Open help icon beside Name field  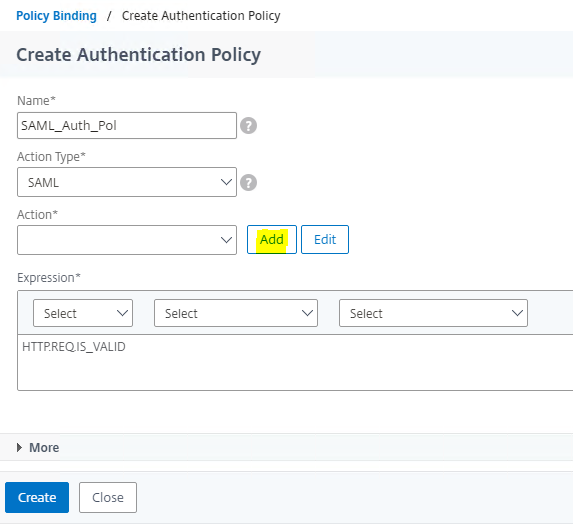click(x=248, y=126)
